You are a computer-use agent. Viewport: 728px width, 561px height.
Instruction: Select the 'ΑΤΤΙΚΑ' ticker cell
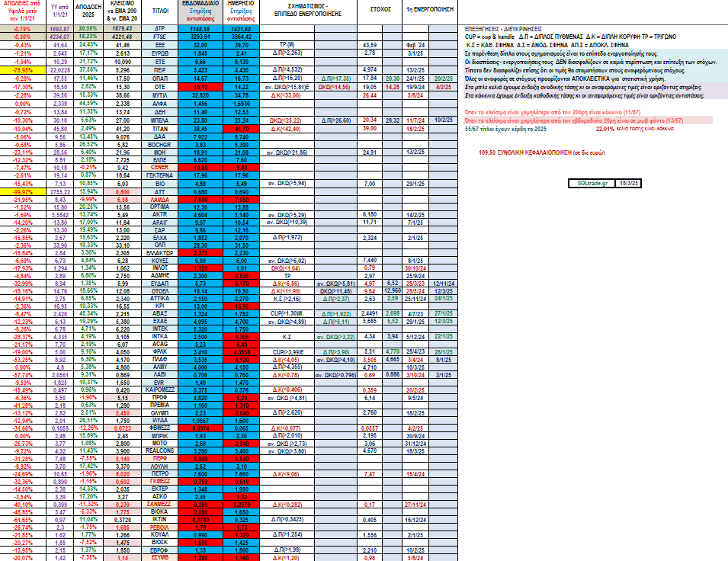(160, 299)
